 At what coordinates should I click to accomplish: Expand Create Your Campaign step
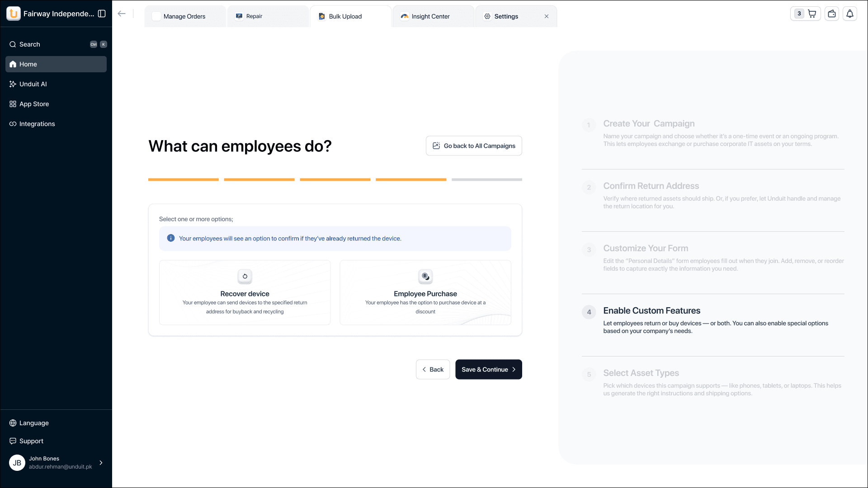point(649,124)
